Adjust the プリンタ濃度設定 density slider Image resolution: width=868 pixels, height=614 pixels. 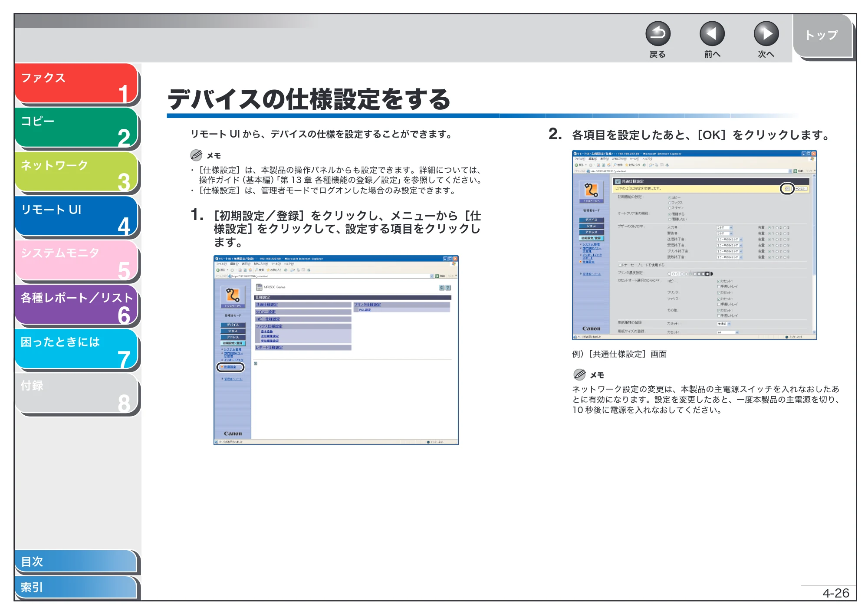(690, 274)
